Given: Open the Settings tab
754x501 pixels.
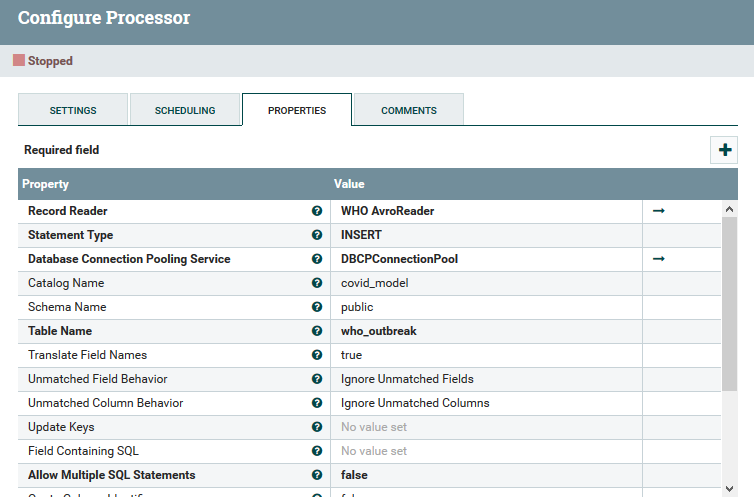Looking at the screenshot, I should 73,110.
